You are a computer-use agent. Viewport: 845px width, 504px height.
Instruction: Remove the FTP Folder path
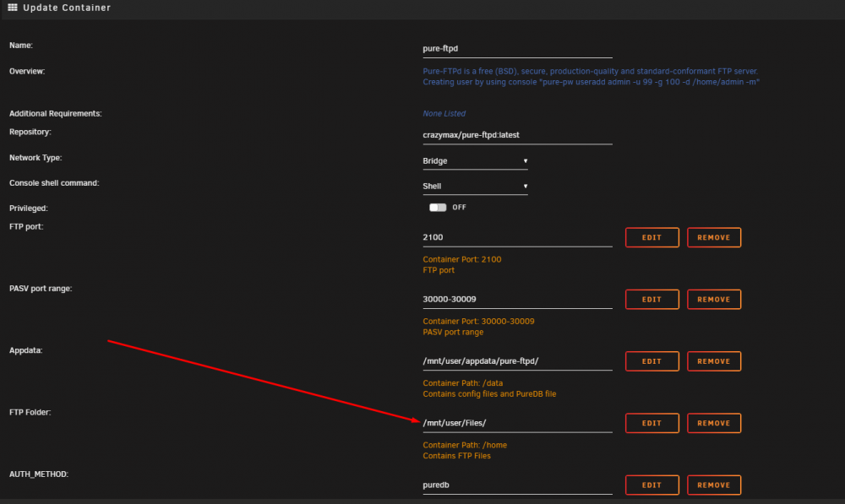(x=714, y=423)
